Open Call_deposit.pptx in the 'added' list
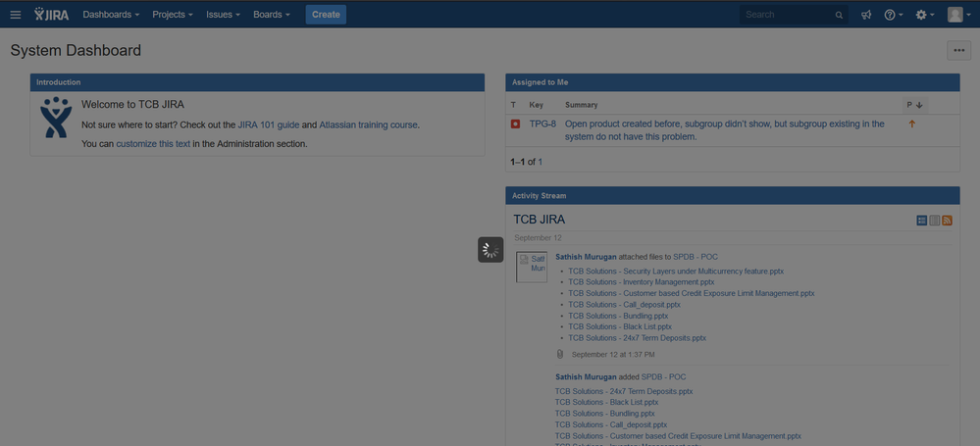Viewport: 980px width, 446px height. click(x=611, y=424)
